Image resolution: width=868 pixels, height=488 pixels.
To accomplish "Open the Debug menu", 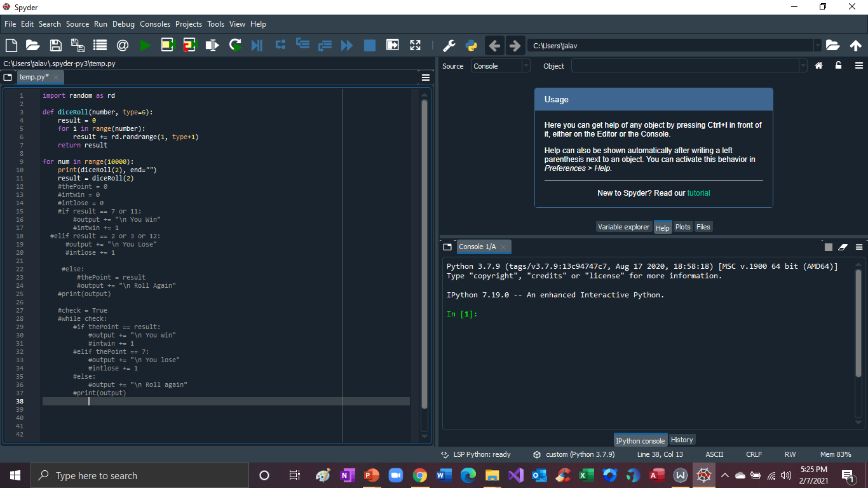I will [123, 24].
